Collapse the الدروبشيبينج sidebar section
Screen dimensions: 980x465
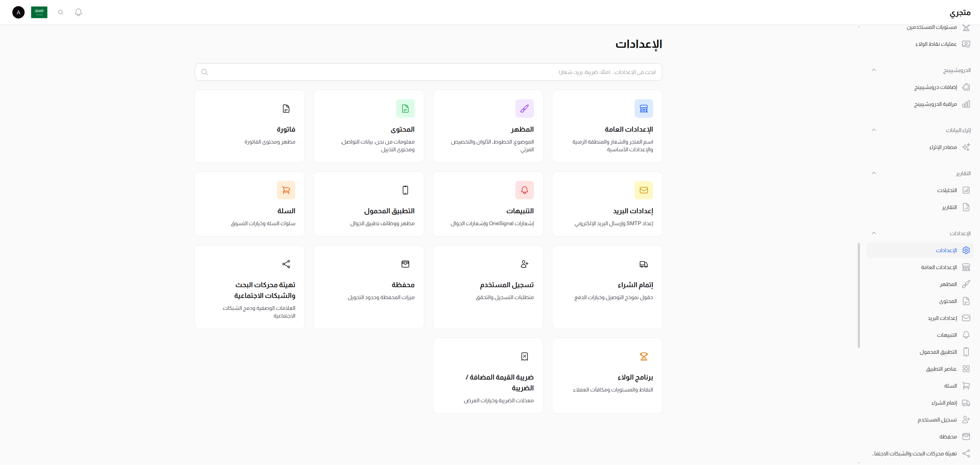click(874, 70)
